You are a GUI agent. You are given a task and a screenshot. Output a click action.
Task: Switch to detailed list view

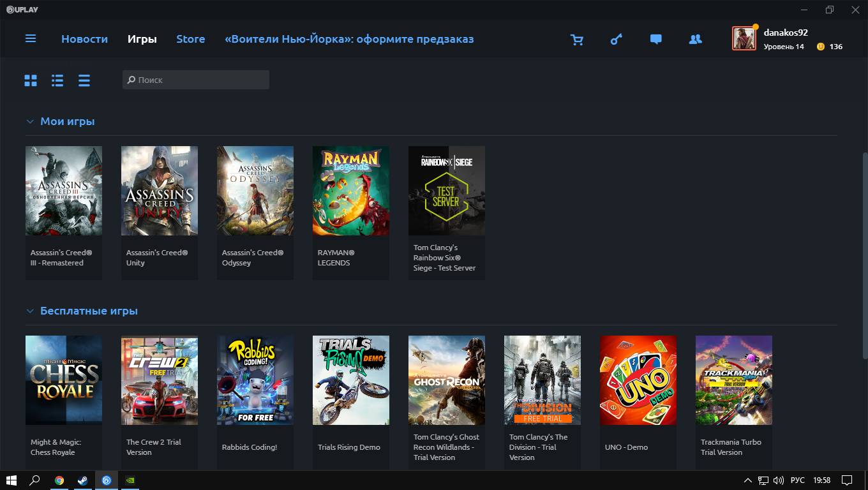(57, 80)
